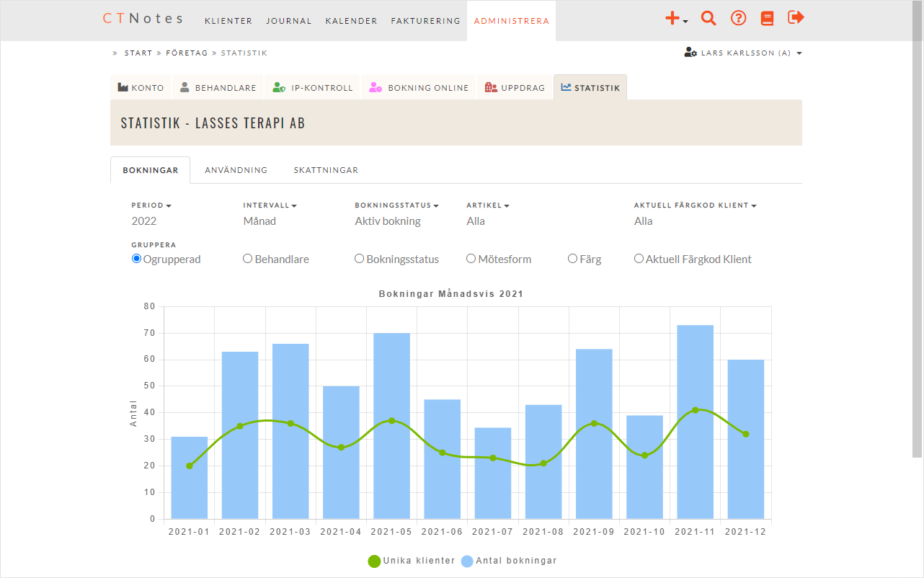Image resolution: width=924 pixels, height=578 pixels.
Task: Open the Period dropdown
Action: [x=151, y=205]
